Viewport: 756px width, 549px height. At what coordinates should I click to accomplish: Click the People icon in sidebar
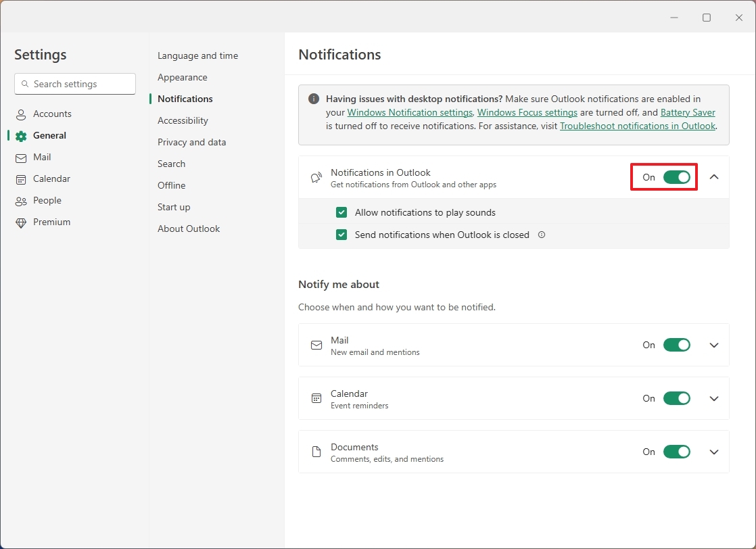tap(21, 201)
